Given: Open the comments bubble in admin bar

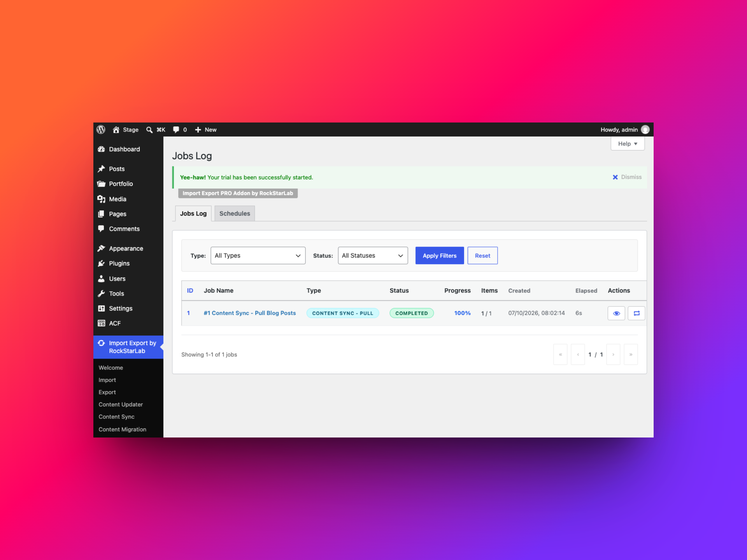Looking at the screenshot, I should point(180,129).
